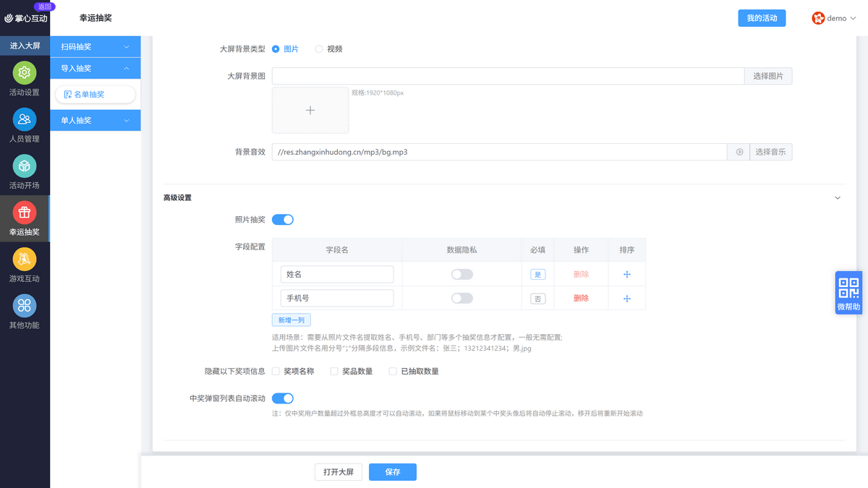Edit the 手机号 field name input
Screen dimensions: 868x488
click(337, 299)
